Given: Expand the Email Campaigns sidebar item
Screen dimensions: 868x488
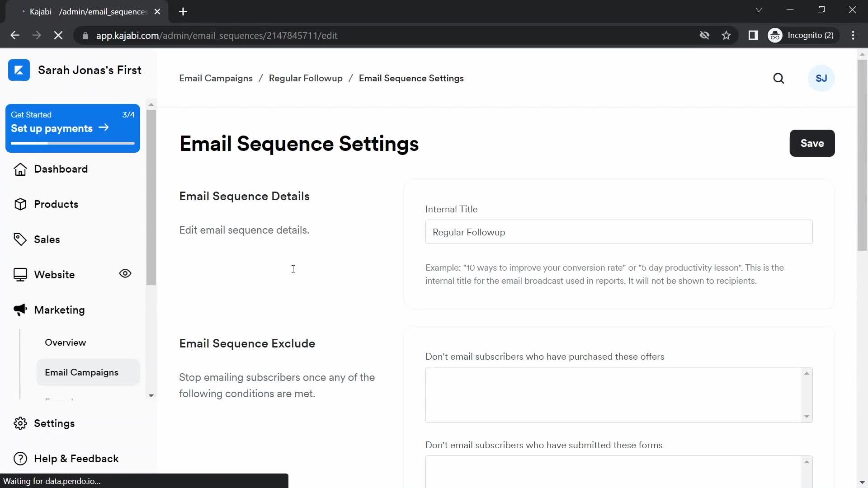Looking at the screenshot, I should tap(82, 372).
